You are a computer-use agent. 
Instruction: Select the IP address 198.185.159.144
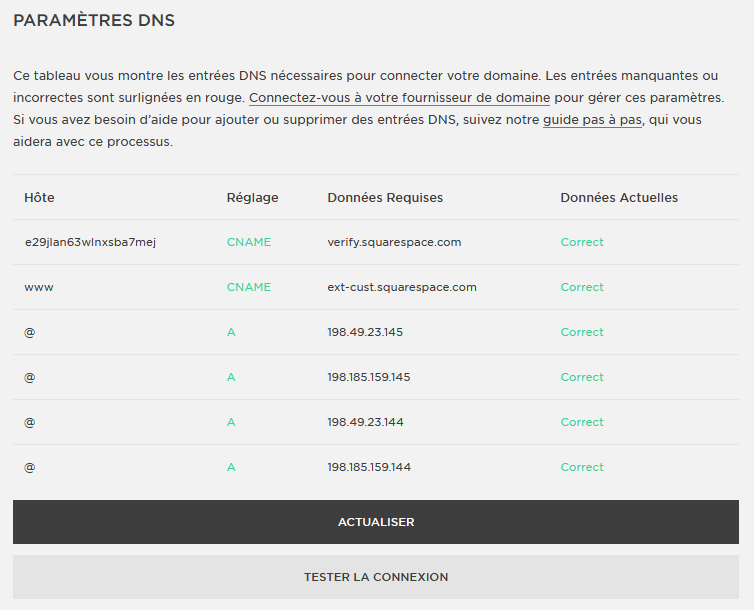pos(369,467)
